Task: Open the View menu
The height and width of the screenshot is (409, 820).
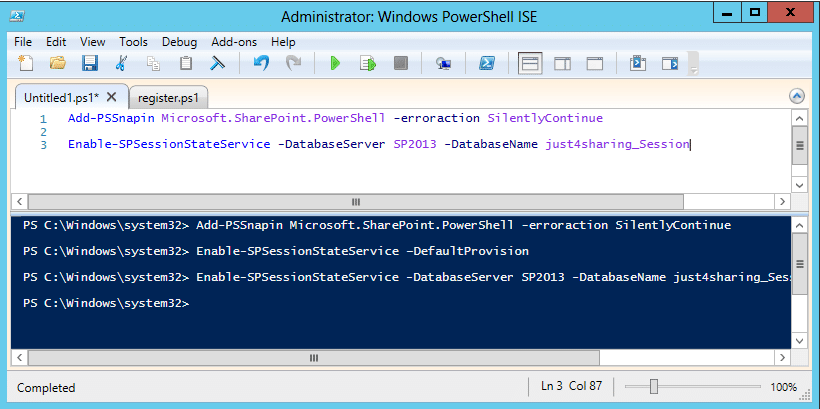Action: [x=93, y=42]
